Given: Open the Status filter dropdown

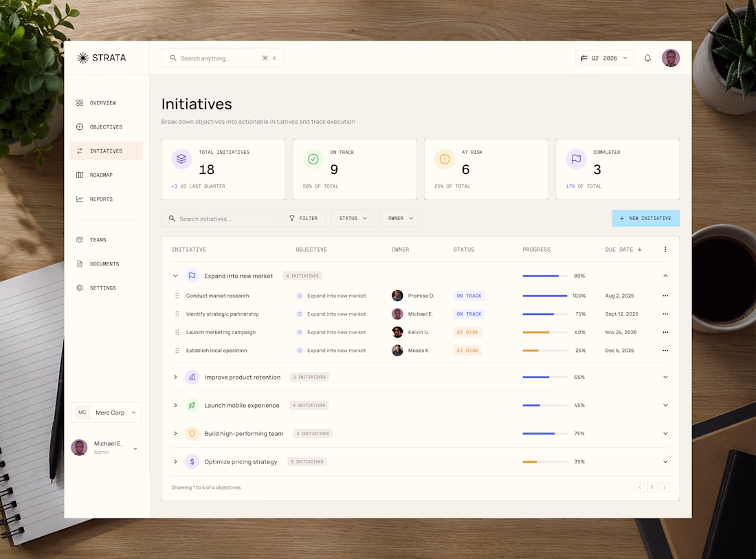Looking at the screenshot, I should coord(353,218).
